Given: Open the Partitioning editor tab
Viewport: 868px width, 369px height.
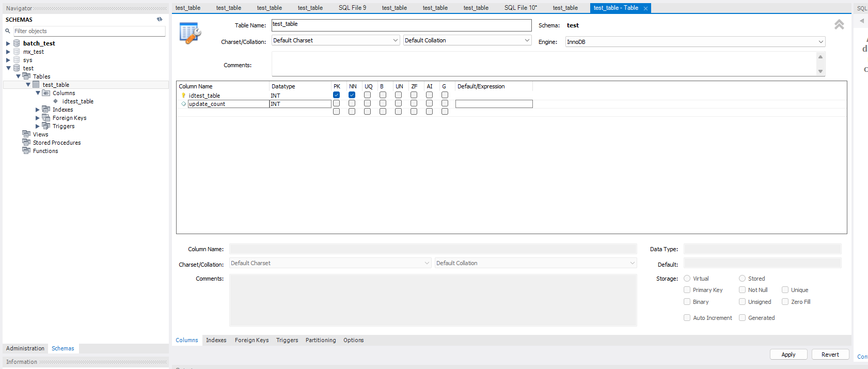Looking at the screenshot, I should click(321, 340).
